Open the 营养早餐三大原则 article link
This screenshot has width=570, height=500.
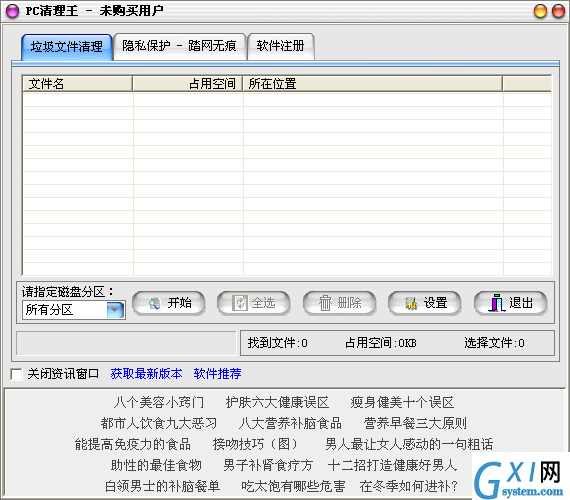point(415,423)
